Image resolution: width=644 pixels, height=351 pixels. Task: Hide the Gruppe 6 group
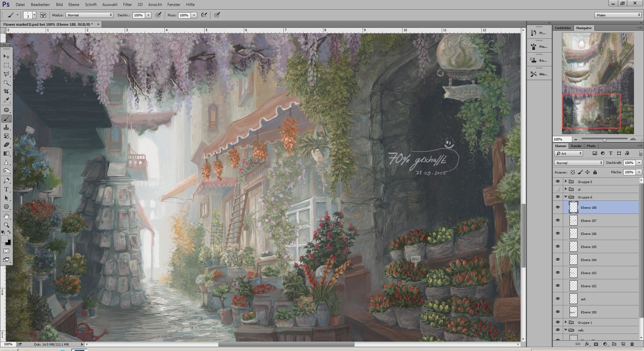tap(557, 197)
